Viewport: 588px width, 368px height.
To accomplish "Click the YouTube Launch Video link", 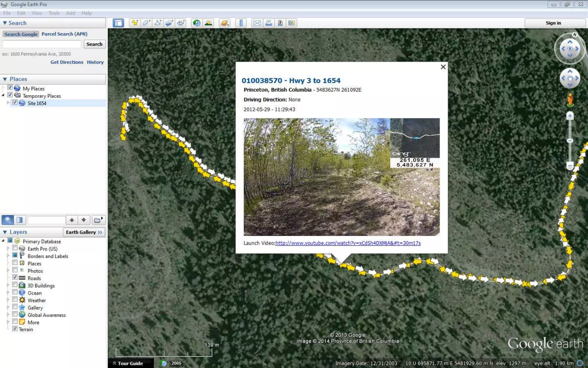I will pyautogui.click(x=348, y=243).
